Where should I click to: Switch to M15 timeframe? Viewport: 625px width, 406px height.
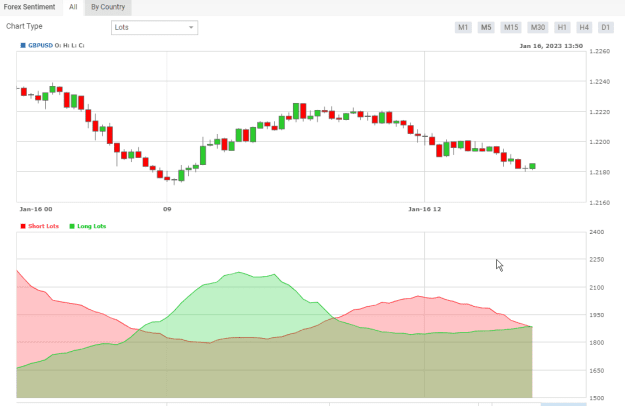511,27
